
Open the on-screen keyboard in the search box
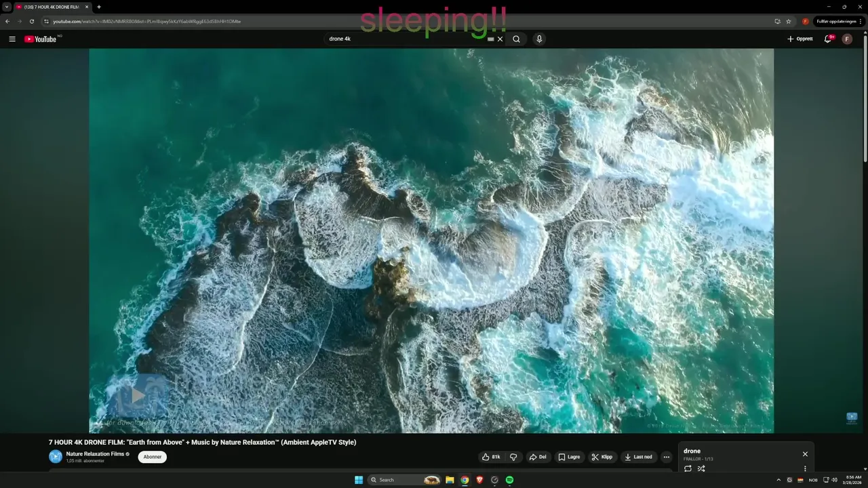[491, 39]
